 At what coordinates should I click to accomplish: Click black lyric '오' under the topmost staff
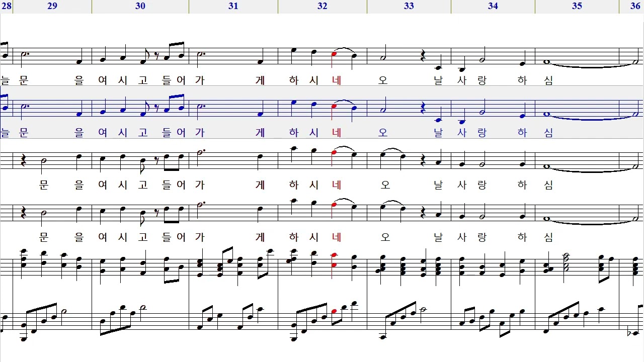click(x=383, y=80)
